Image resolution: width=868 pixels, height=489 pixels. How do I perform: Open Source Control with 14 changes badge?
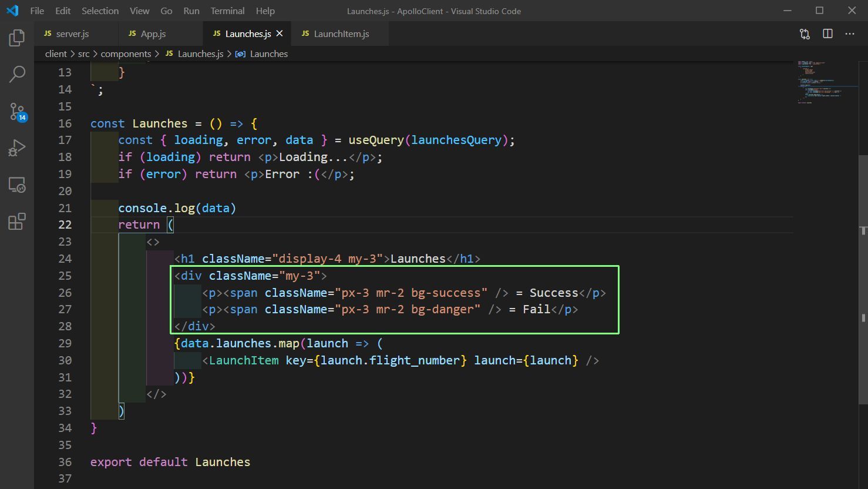17,111
